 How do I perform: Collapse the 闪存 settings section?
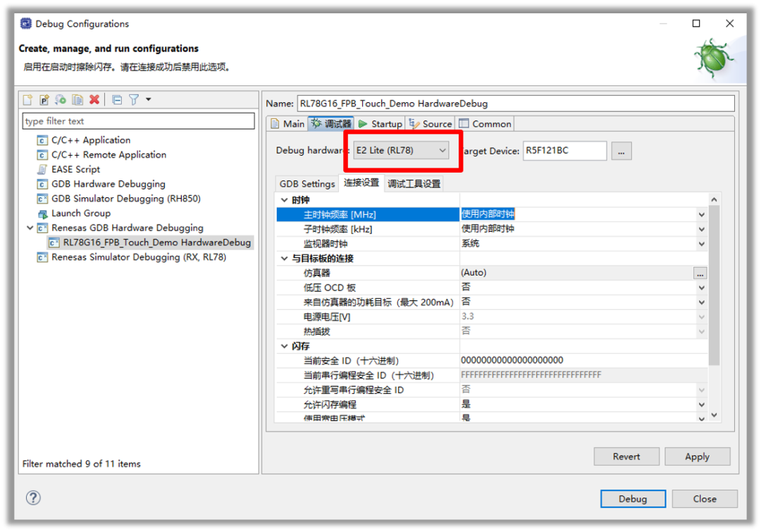(285, 346)
